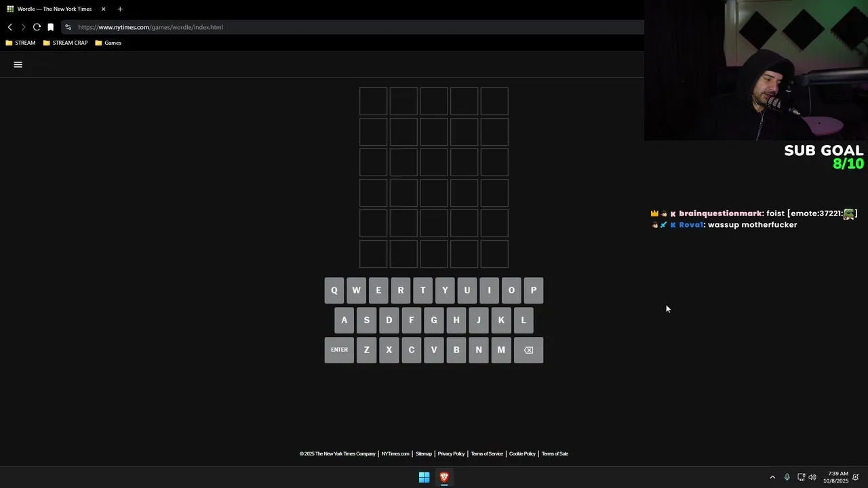The height and width of the screenshot is (488, 868).
Task: Tap the C key on Wordle keyboard
Action: (x=411, y=350)
